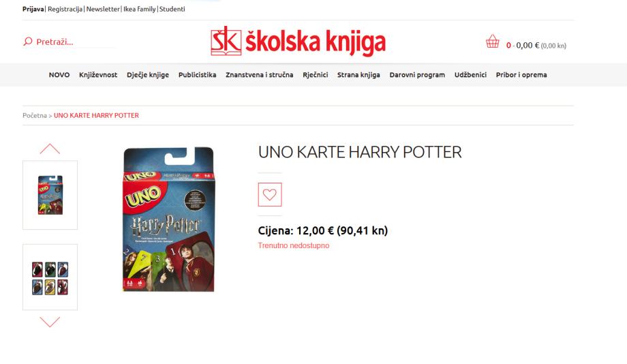Open the Newsletter link
This screenshot has width=627, height=364.
[x=103, y=9]
